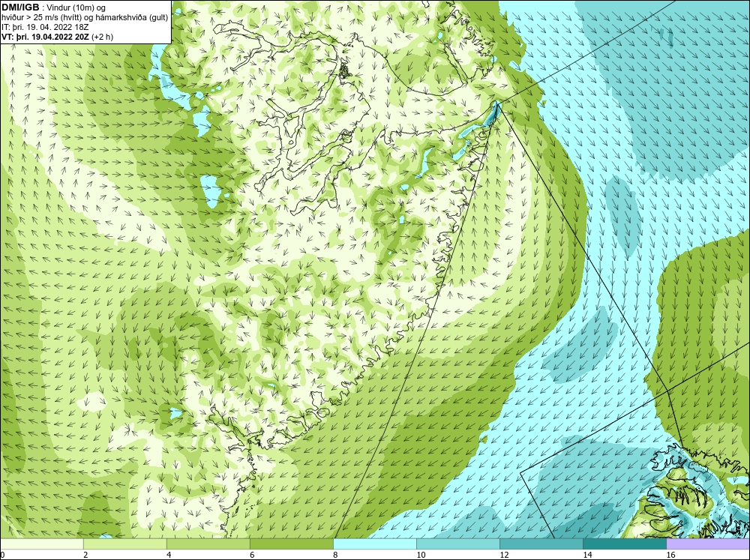The height and width of the screenshot is (560, 750).
Task: Click the 4–6 m/s green legend swatch
Action: [x=208, y=544]
